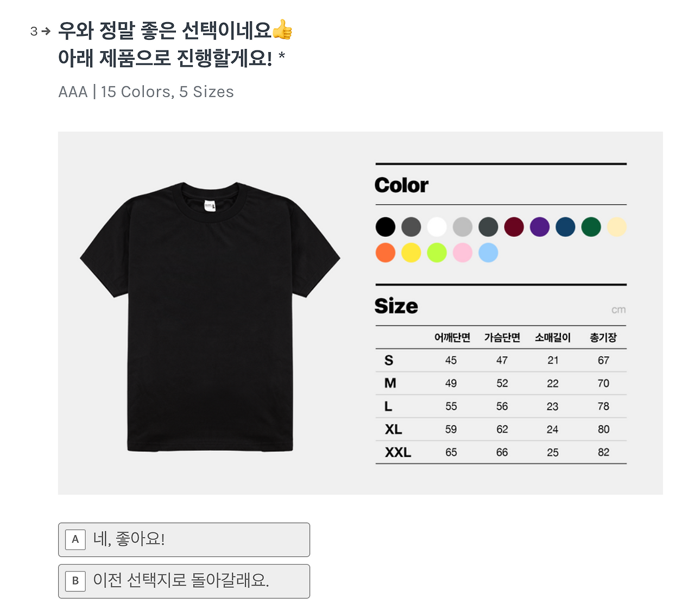Select the black color swatch
Image resolution: width=695 pixels, height=616 pixels.
click(x=385, y=227)
